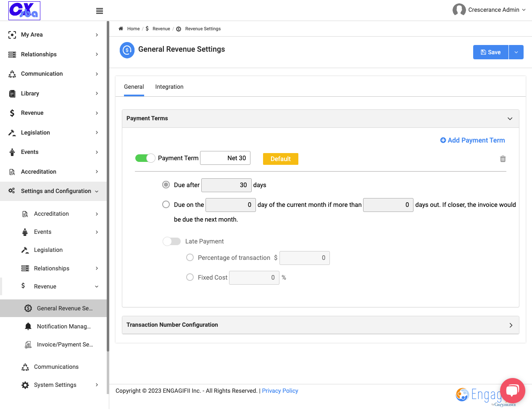
Task: Toggle the hamburger menu icon
Action: pyautogui.click(x=100, y=11)
